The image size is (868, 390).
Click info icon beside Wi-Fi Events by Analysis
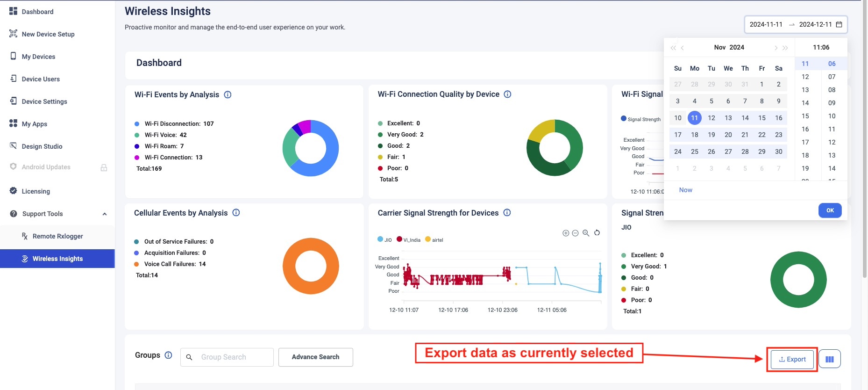228,94
